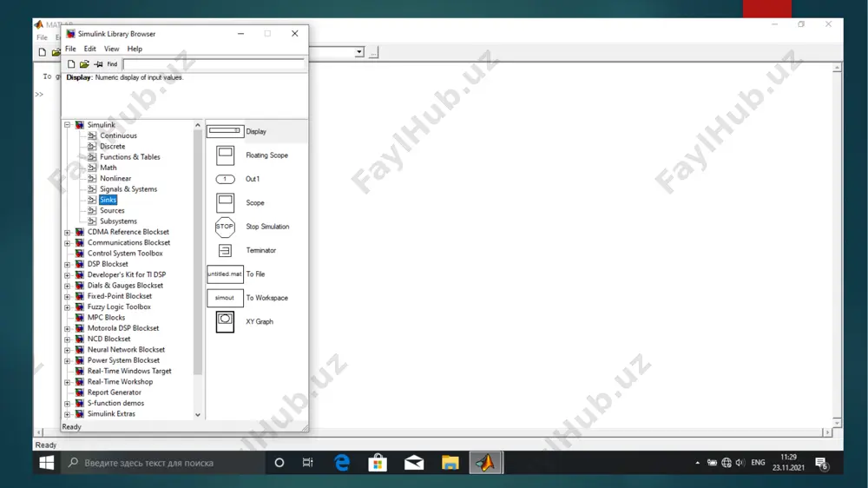Image resolution: width=868 pixels, height=488 pixels.
Task: Select the To Workspace simout block icon
Action: click(x=225, y=298)
